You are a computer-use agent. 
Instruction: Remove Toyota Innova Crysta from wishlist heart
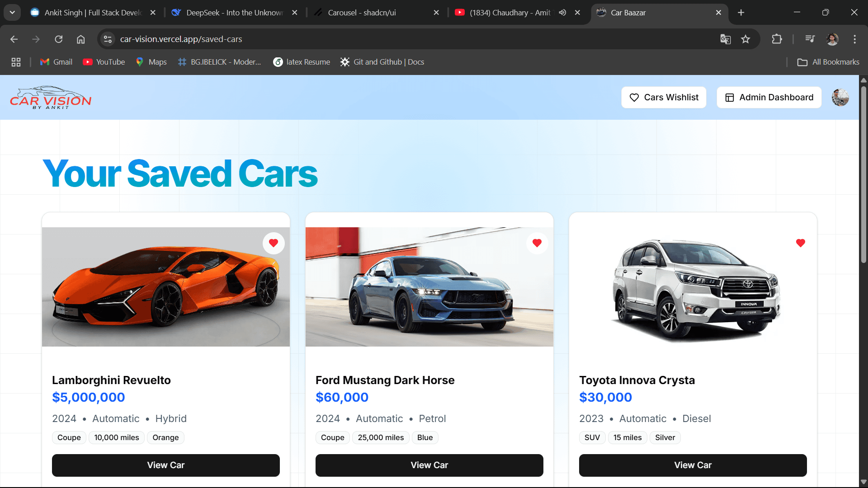pyautogui.click(x=801, y=243)
